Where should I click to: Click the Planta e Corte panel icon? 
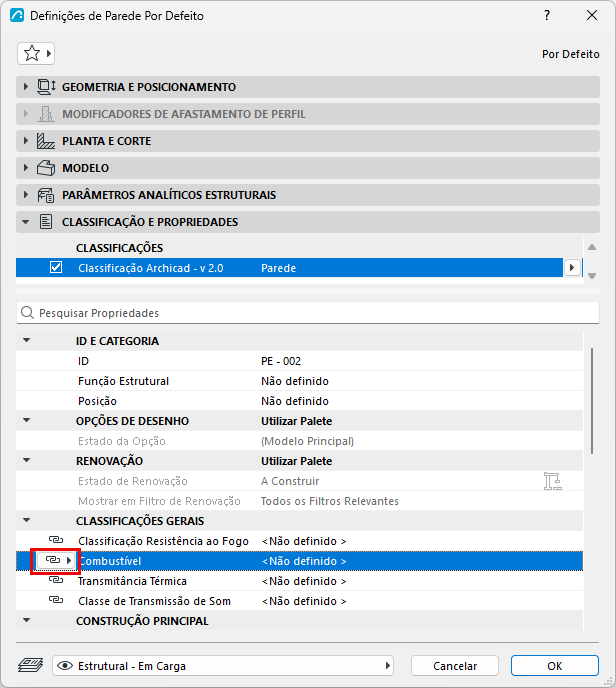46,141
